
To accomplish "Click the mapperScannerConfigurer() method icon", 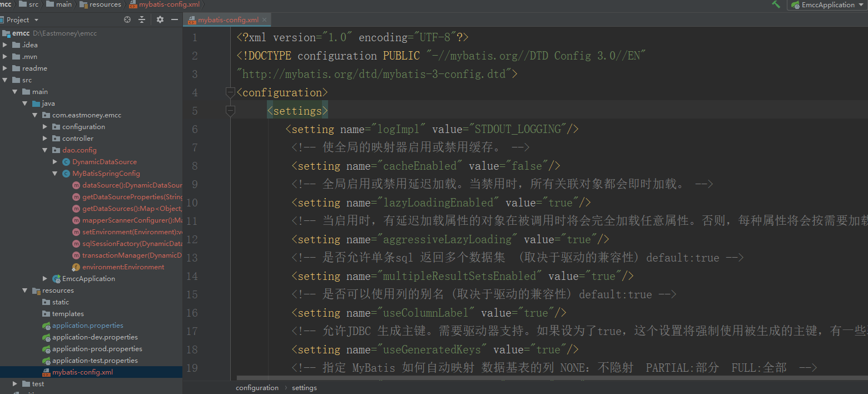I will tap(76, 220).
